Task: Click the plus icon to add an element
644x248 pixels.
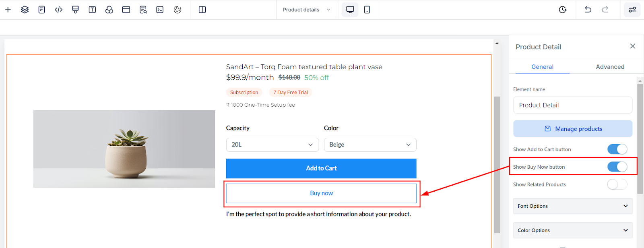Action: 8,10
